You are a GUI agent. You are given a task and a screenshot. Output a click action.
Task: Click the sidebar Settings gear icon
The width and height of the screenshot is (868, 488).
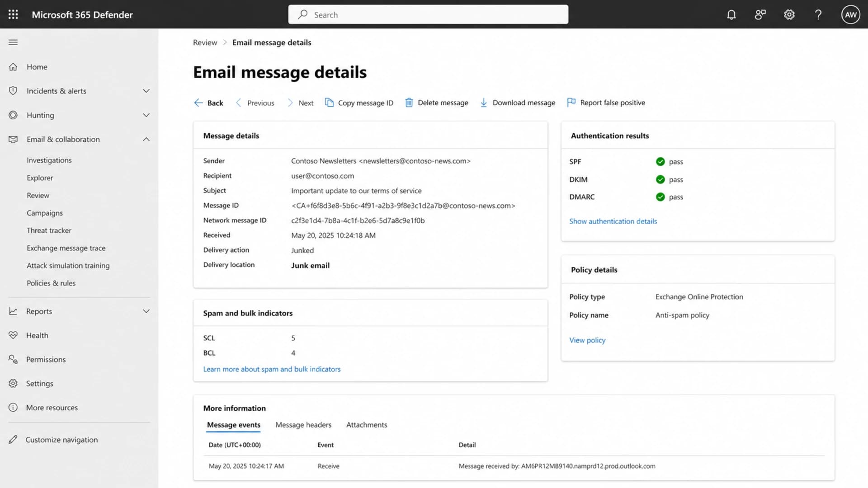click(x=13, y=383)
